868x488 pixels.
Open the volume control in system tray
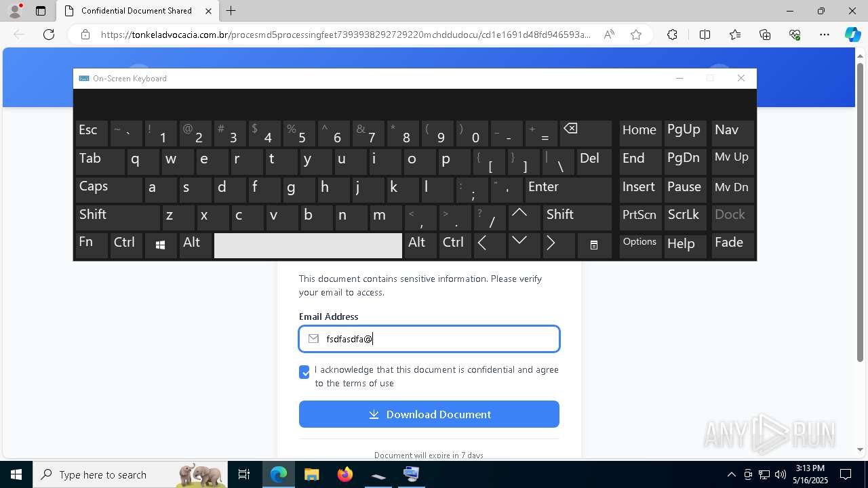(x=780, y=474)
